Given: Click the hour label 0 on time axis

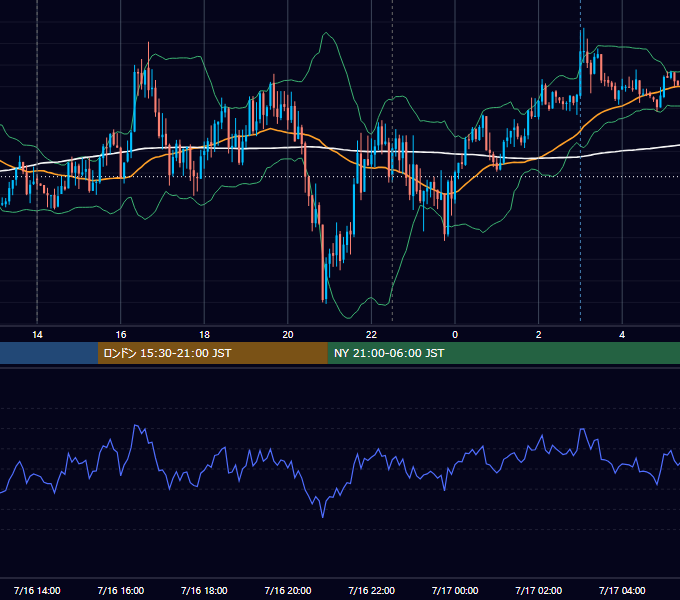Looking at the screenshot, I should 455,335.
